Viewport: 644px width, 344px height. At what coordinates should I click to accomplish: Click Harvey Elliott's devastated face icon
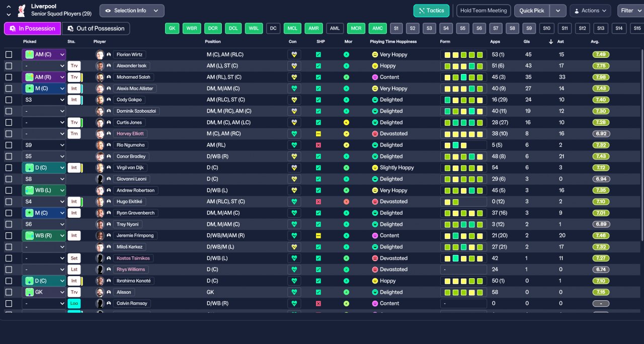(375, 134)
